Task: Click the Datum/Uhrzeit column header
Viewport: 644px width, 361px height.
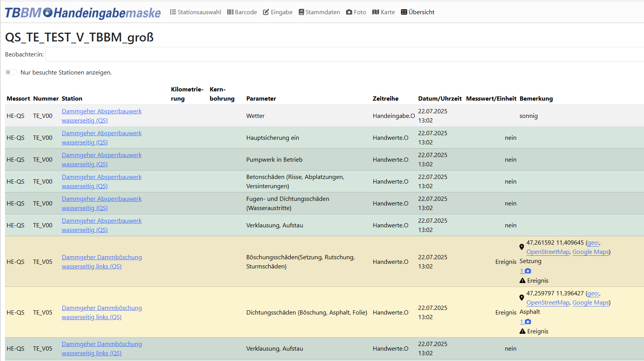Action: click(x=440, y=99)
